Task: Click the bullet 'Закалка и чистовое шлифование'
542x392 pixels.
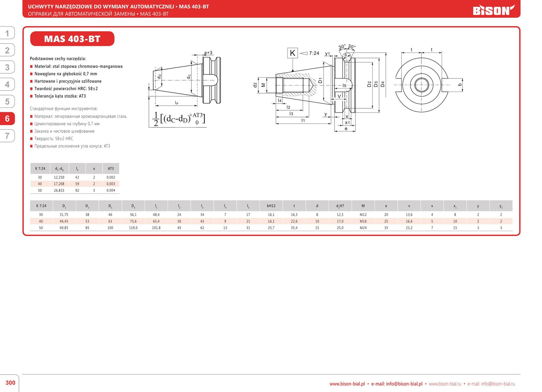Action: point(65,131)
